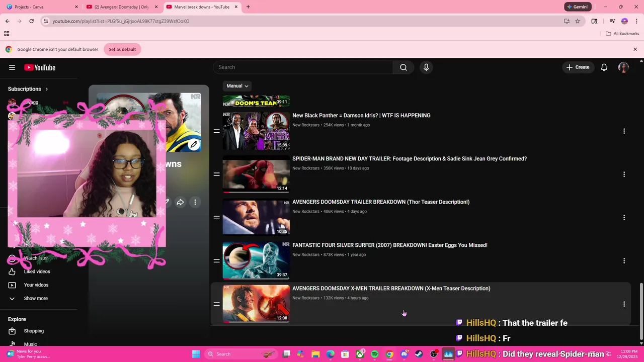Play the Spider-Man Brand New Day thumbnail
The height and width of the screenshot is (362, 644).
256,174
